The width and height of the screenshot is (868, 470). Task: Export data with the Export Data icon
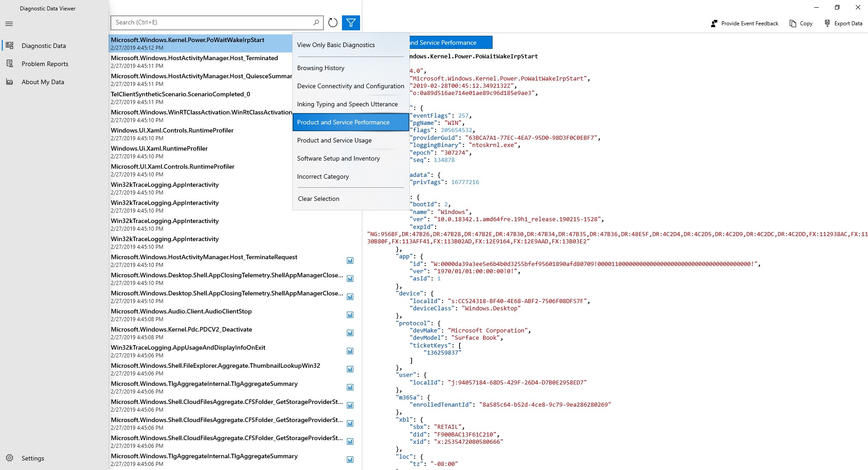click(844, 23)
